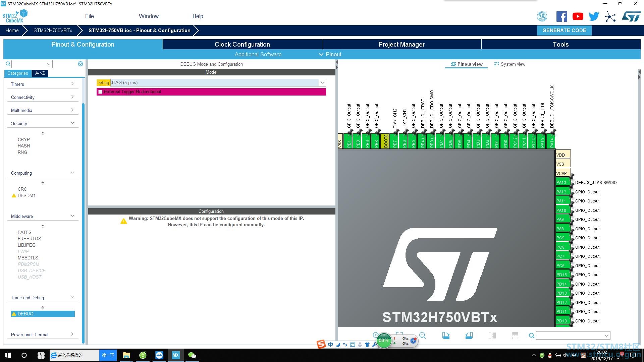Image resolution: width=644 pixels, height=362 pixels.
Task: Go to Home breadcrumb
Action: coord(12,30)
